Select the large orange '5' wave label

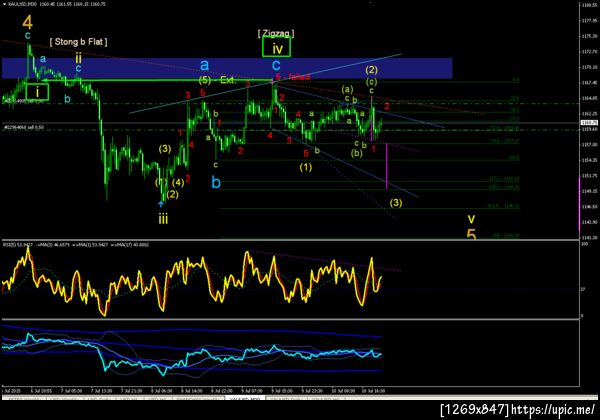point(471,234)
